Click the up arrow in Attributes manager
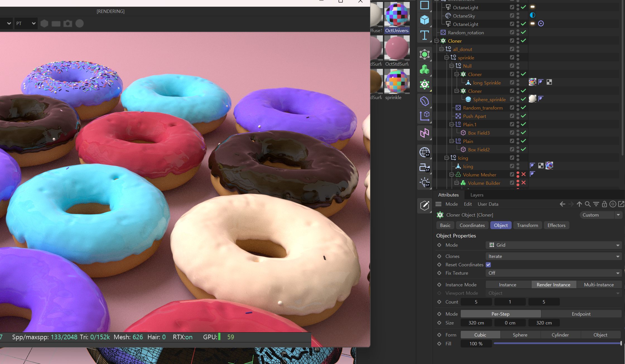Viewport: 625px width, 364px height. click(579, 204)
